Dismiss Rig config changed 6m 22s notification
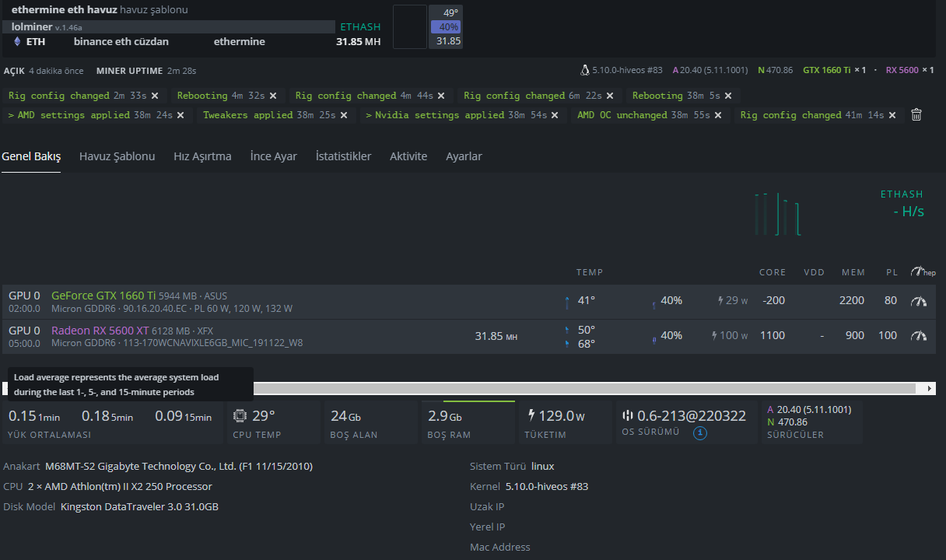Image resolution: width=946 pixels, height=560 pixels. click(x=610, y=96)
